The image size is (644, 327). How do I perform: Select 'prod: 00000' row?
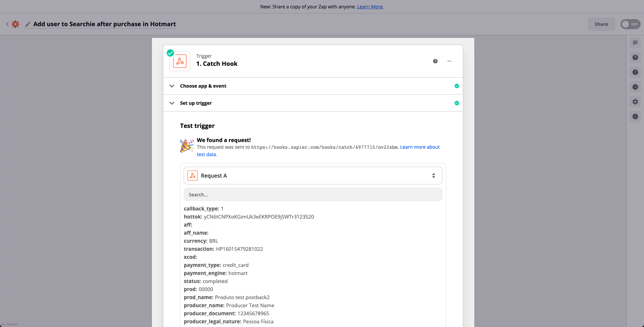198,289
